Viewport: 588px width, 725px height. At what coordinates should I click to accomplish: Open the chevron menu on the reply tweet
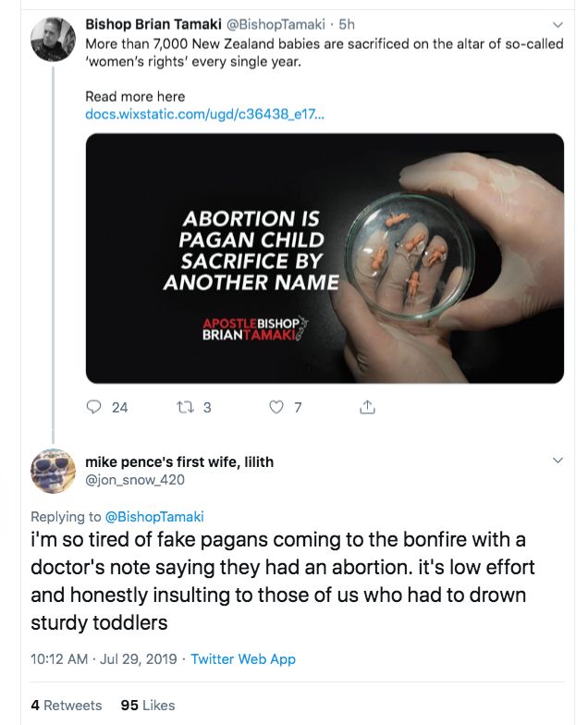click(557, 460)
